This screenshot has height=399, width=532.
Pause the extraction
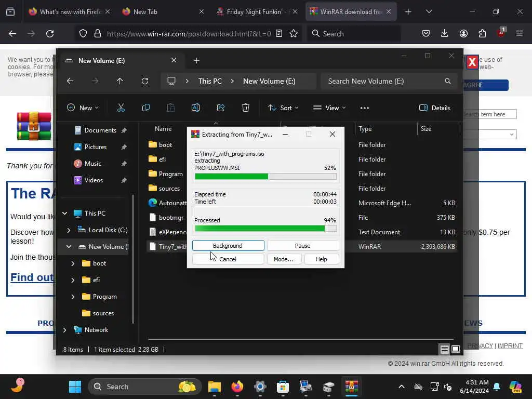coord(303,246)
